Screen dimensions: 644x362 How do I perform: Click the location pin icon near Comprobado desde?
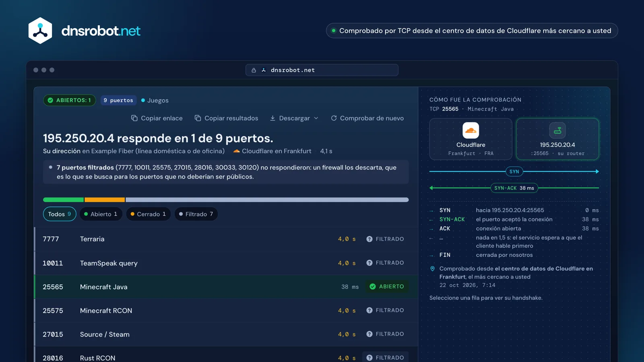(432, 269)
